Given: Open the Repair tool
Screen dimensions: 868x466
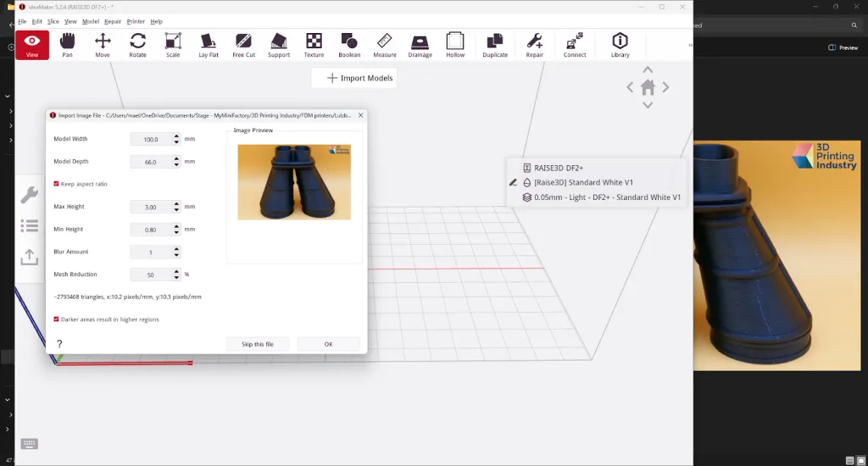Looking at the screenshot, I should pyautogui.click(x=535, y=46).
